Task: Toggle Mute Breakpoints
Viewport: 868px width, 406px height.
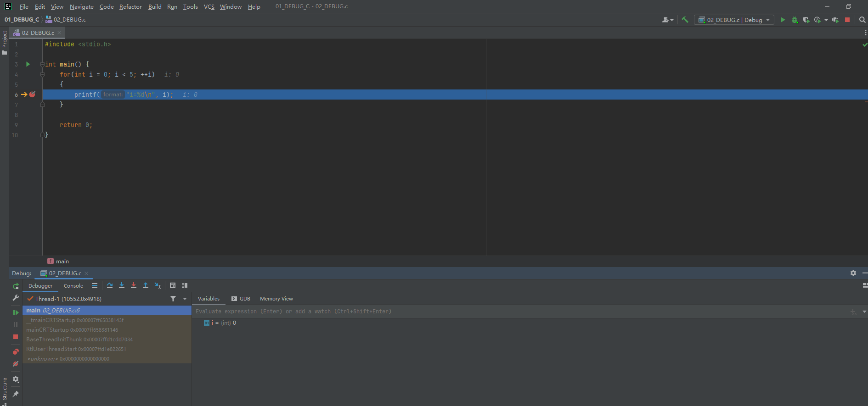Action: pyautogui.click(x=16, y=364)
